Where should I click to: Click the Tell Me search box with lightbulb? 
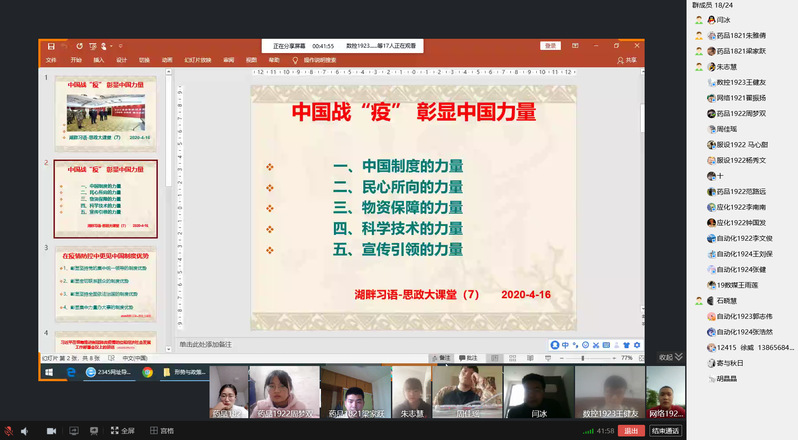[315, 60]
